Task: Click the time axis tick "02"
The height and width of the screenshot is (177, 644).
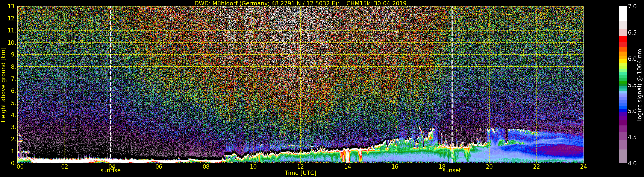Action: coord(65,167)
